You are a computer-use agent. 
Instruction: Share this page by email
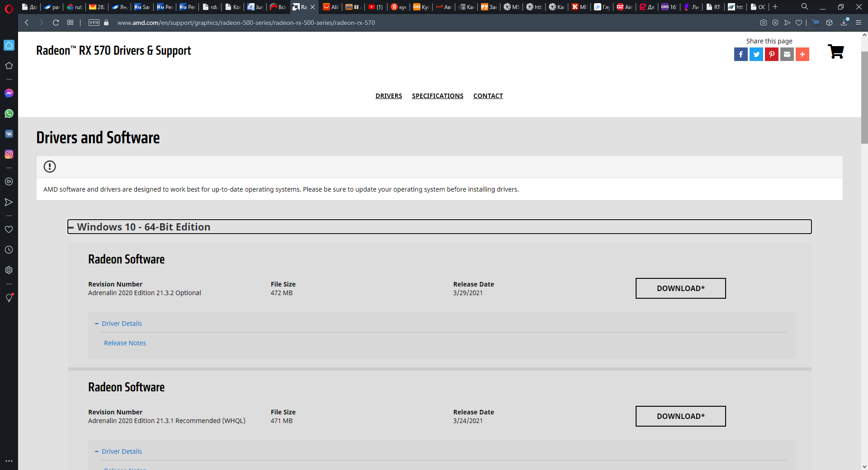pos(787,54)
